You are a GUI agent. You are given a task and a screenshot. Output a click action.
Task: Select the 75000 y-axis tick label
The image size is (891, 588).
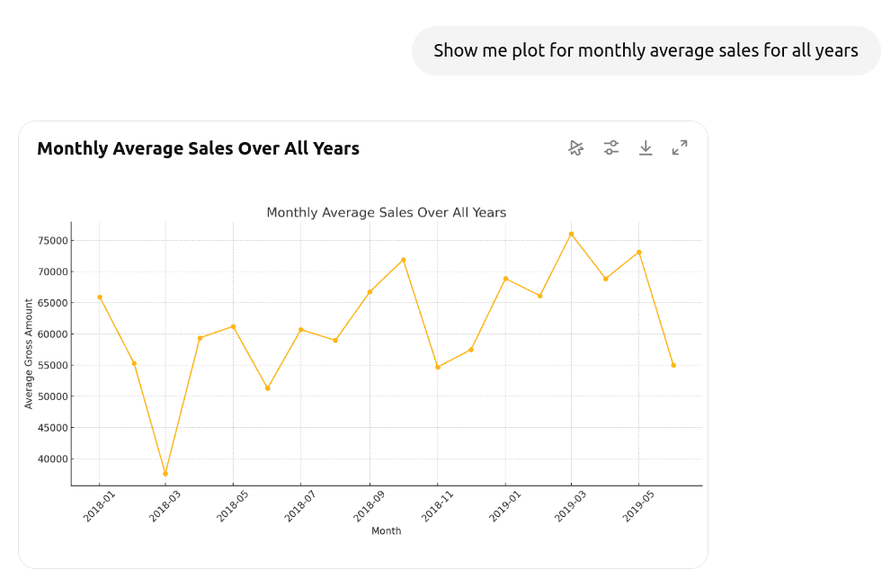click(x=52, y=241)
